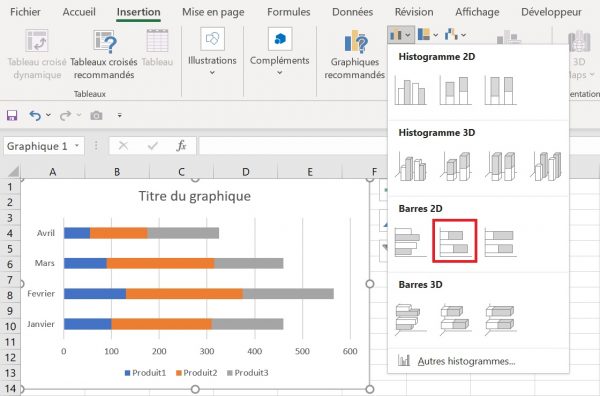Expand the Illustrations group dropdown
The height and width of the screenshot is (396, 600).
pyautogui.click(x=212, y=72)
